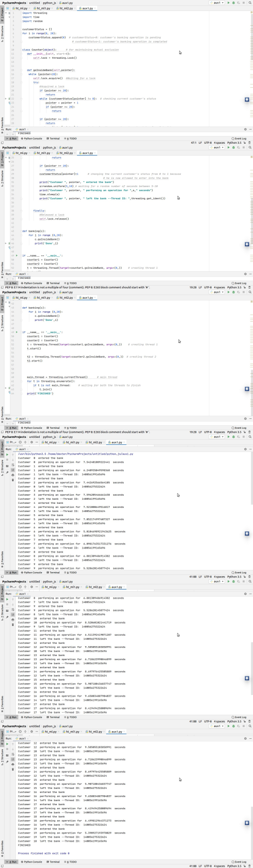253x868 pixels.
Task: Third frame: collapse the 'def banking(c):' fold marker
Action: [x=21, y=308]
